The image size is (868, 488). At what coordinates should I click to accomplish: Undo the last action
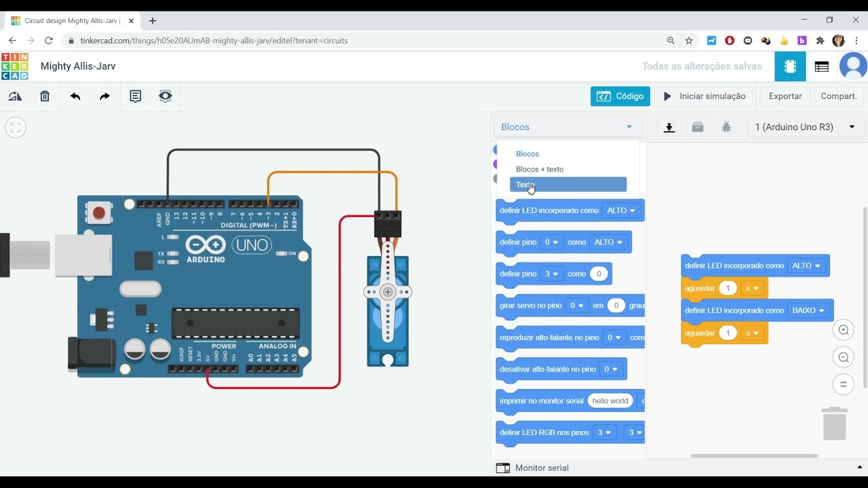[x=75, y=96]
